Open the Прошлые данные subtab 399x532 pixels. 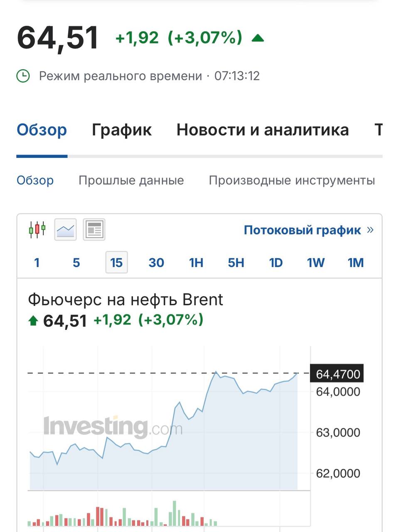click(x=131, y=180)
